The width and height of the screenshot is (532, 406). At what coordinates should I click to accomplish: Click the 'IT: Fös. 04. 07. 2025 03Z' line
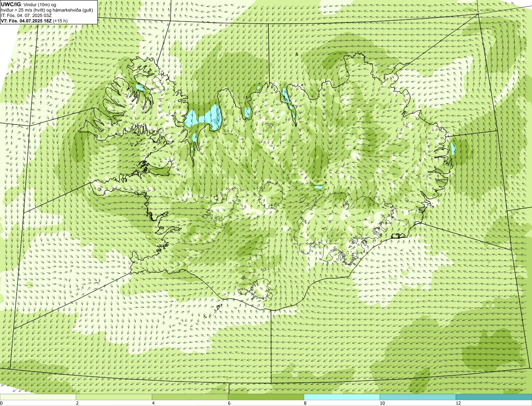26,15
